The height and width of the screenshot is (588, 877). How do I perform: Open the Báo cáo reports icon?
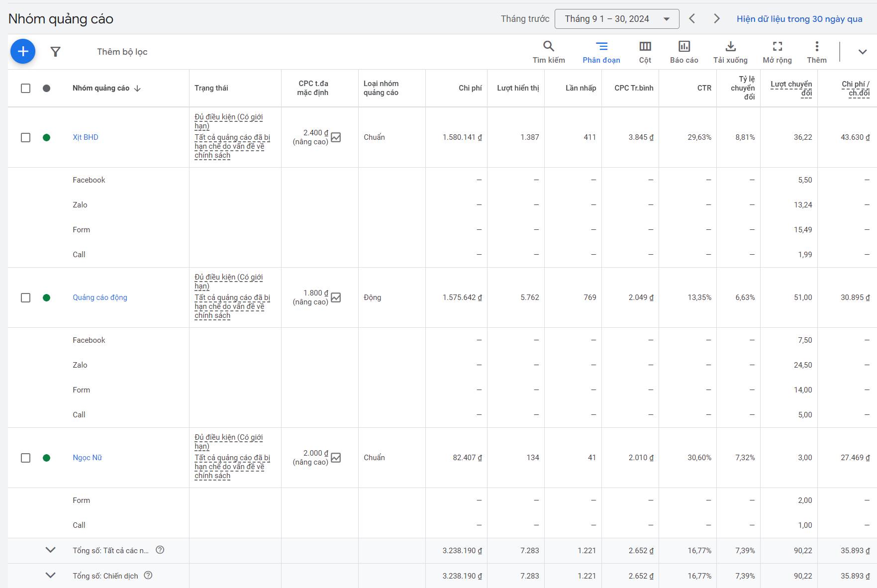(x=684, y=52)
